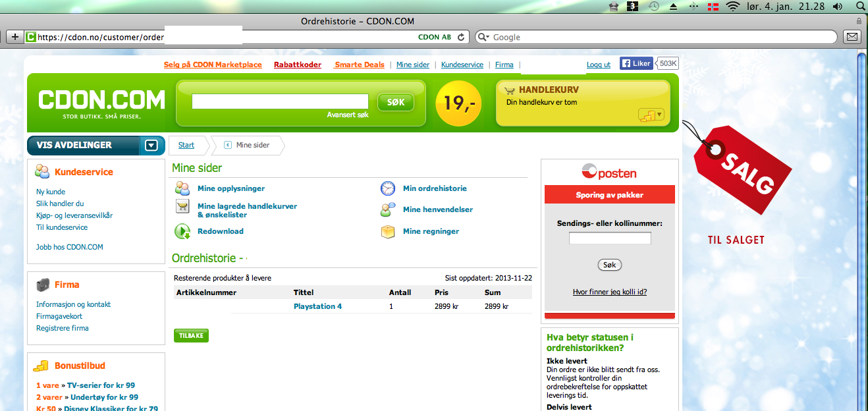Click the Min ordrehistorie clock icon
The height and width of the screenshot is (411, 868).
coord(388,188)
